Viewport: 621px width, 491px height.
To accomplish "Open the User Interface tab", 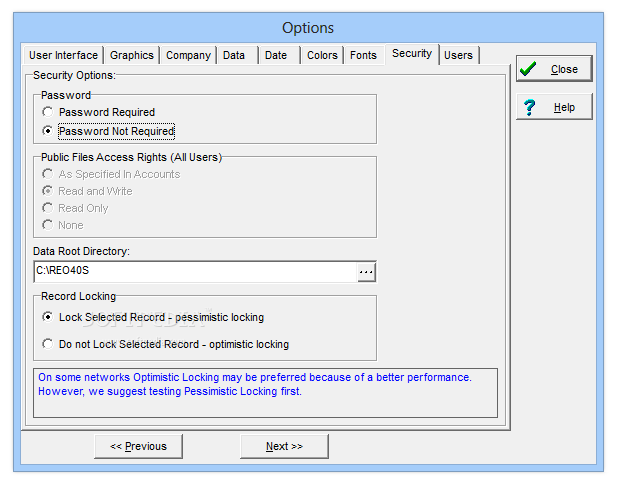I will 63,55.
